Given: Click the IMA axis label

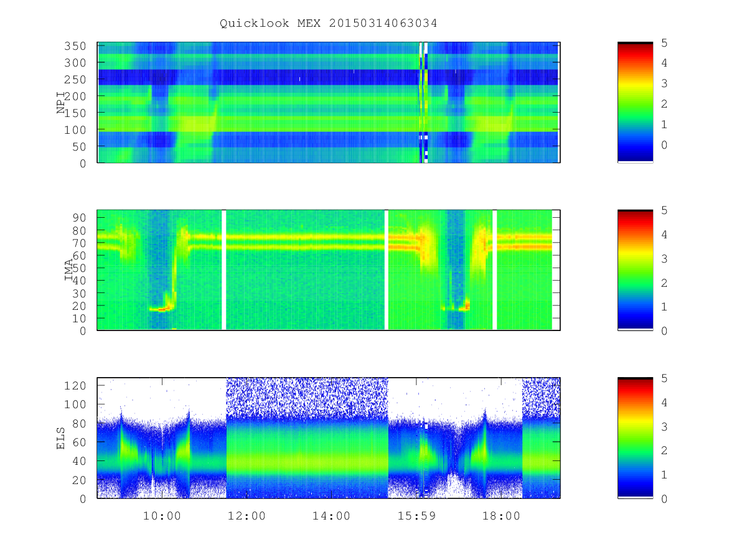Looking at the screenshot, I should 69,270.
